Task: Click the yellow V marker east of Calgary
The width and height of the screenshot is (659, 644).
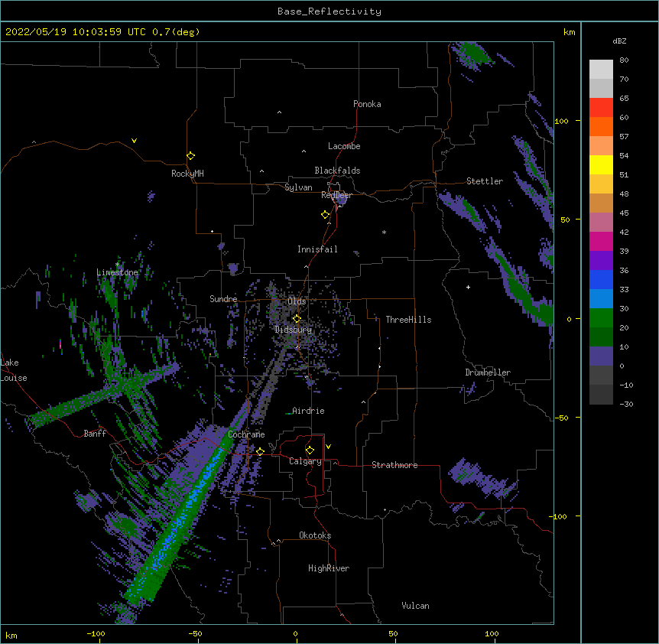Action: (328, 447)
